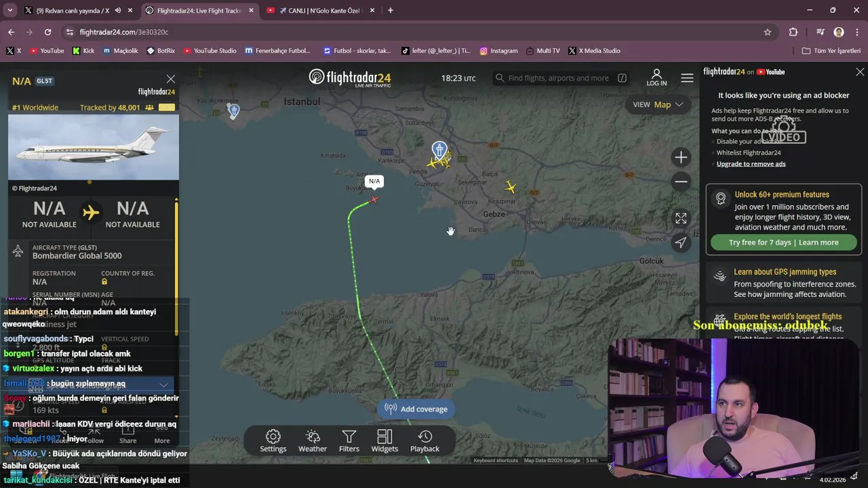Open the Filters funnel tool
The image size is (868, 488).
(349, 441)
